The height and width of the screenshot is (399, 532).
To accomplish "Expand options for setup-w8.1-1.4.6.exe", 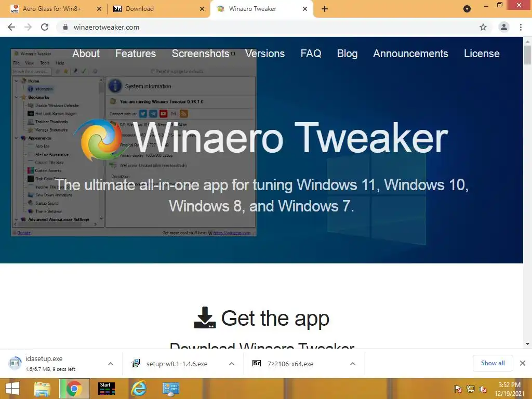I will pyautogui.click(x=232, y=364).
